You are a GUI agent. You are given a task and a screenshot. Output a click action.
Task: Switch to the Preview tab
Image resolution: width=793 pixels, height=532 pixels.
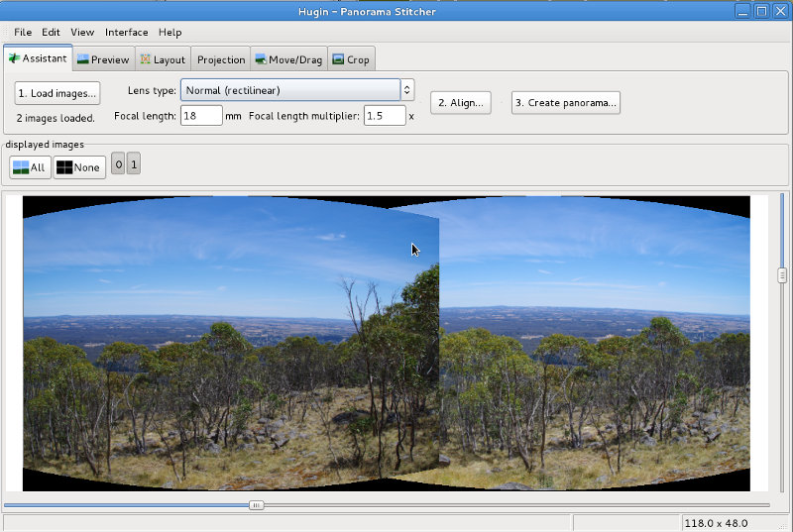click(104, 59)
